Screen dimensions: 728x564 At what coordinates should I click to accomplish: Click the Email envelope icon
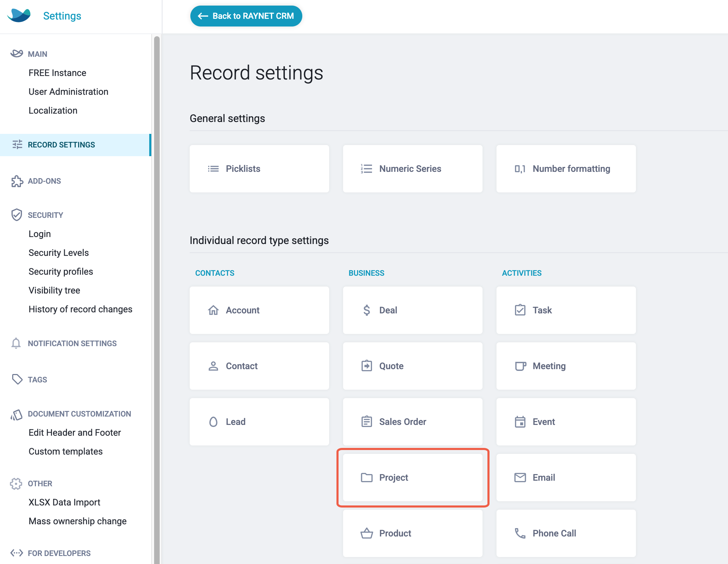[520, 478]
